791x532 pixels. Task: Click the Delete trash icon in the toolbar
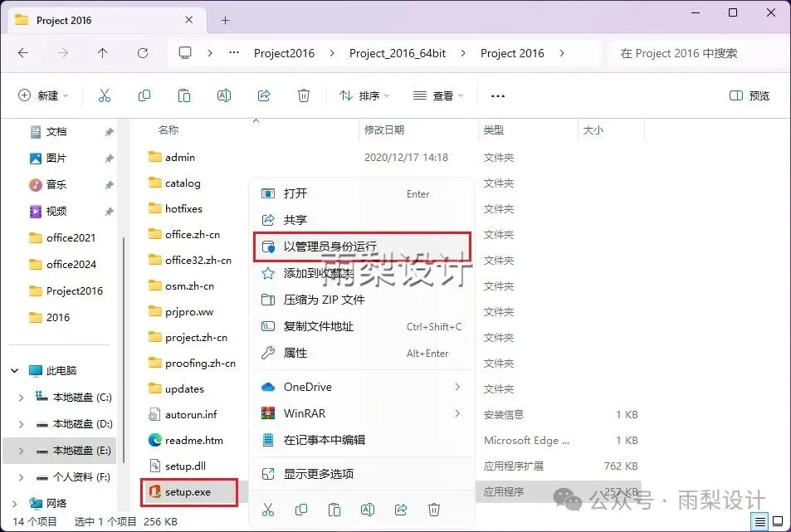[304, 95]
